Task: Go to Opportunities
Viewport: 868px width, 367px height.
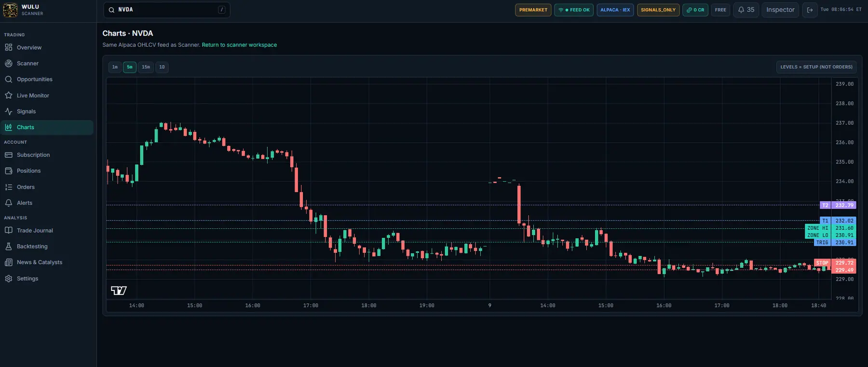Action: coord(47,79)
